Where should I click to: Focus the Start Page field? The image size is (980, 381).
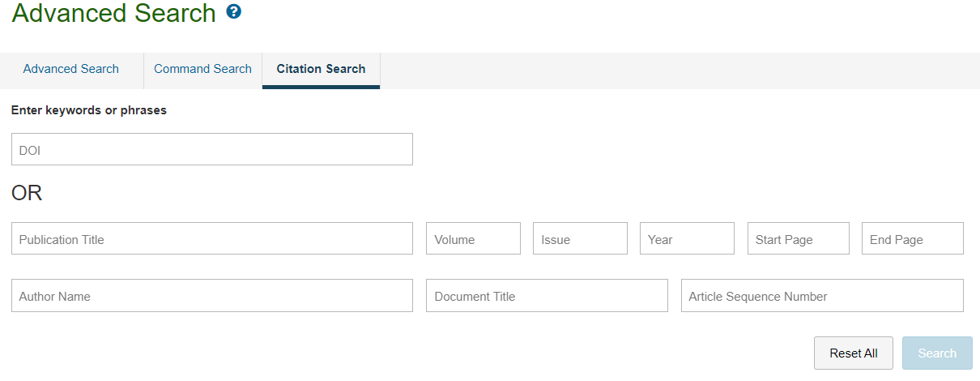point(799,238)
